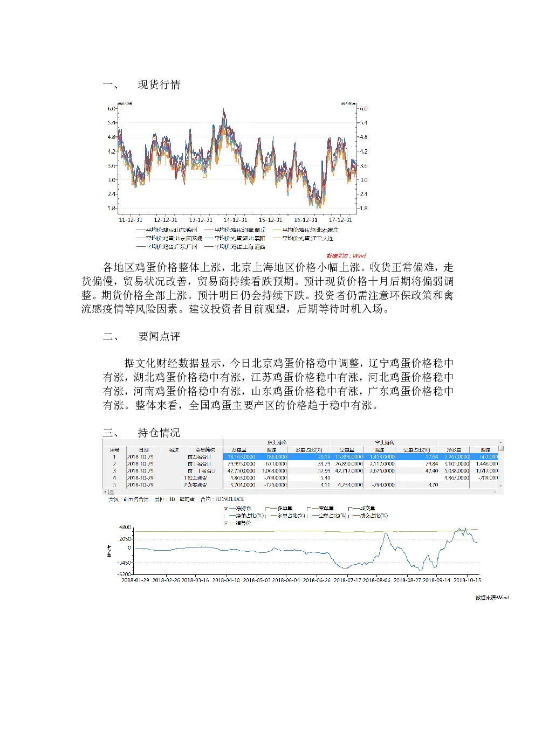This screenshot has height=756, width=535.
Task: Click the 序号 column header
Action: pos(114,449)
